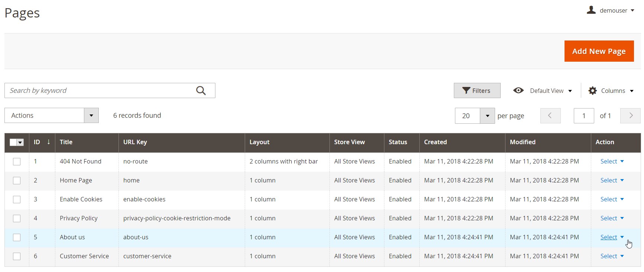Click the Columns gear icon

(593, 91)
